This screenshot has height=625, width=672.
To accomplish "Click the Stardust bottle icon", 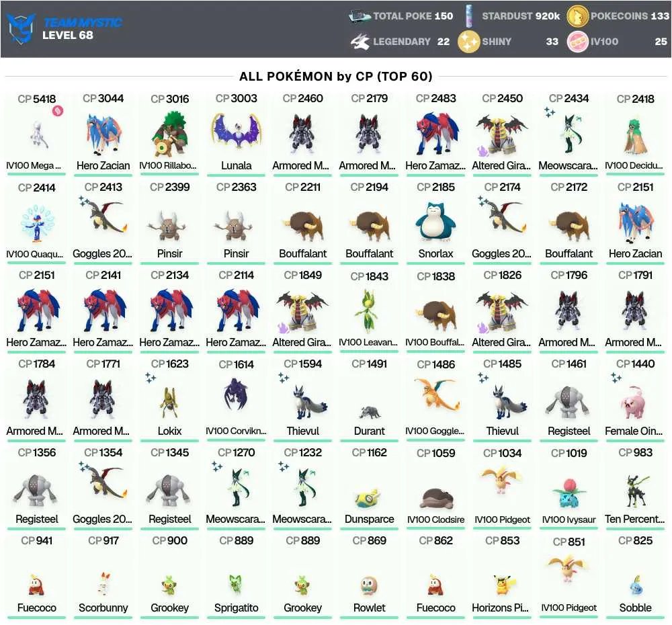I will (469, 16).
